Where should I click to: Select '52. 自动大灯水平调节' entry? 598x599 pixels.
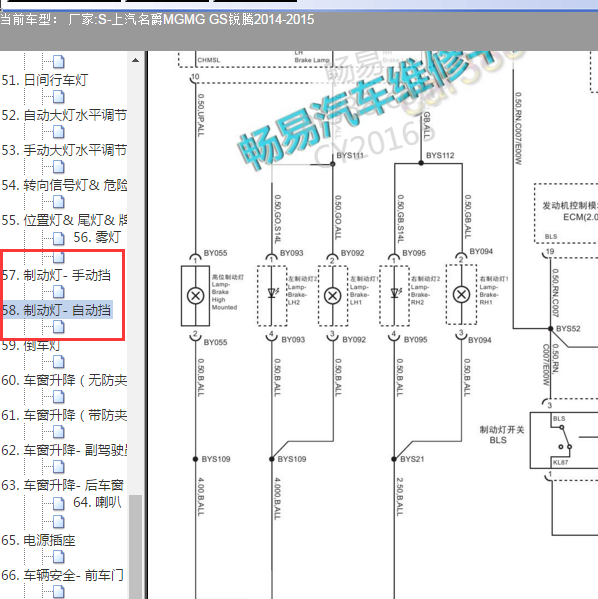click(64, 115)
